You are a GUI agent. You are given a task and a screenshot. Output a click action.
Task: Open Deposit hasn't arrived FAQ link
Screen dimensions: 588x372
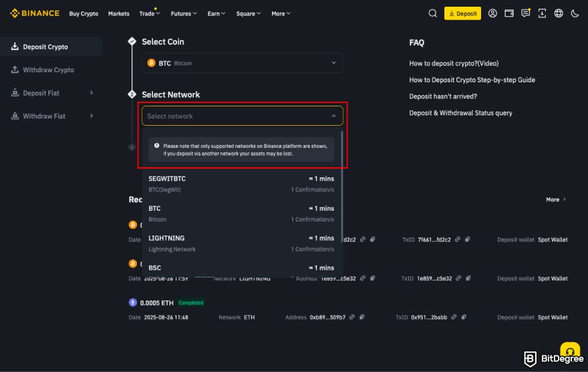coord(443,96)
